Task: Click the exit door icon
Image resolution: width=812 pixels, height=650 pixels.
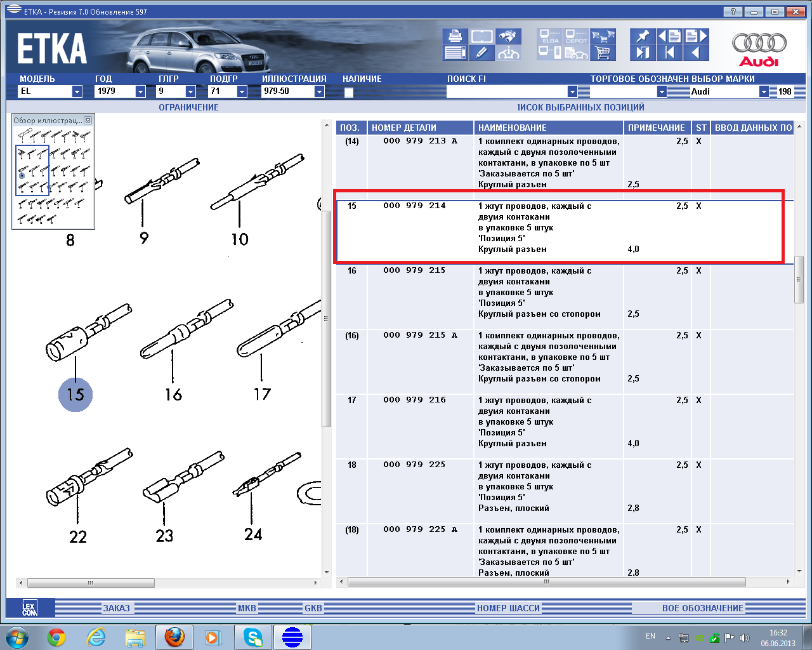Action: pyautogui.click(x=643, y=53)
